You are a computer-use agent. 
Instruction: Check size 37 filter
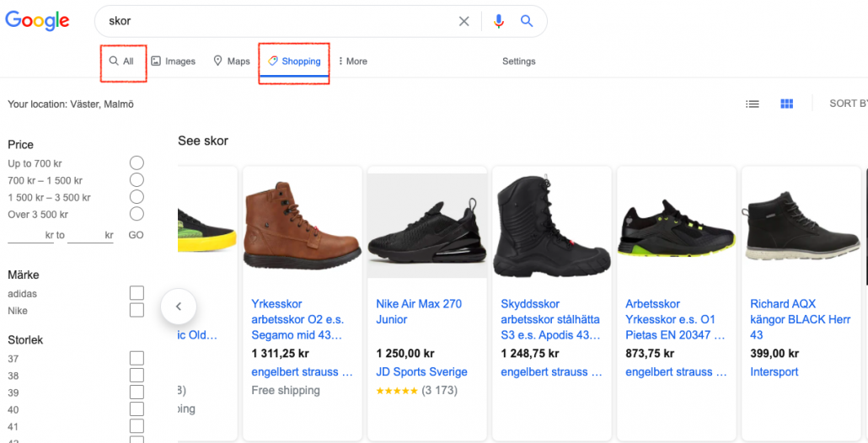click(x=137, y=359)
